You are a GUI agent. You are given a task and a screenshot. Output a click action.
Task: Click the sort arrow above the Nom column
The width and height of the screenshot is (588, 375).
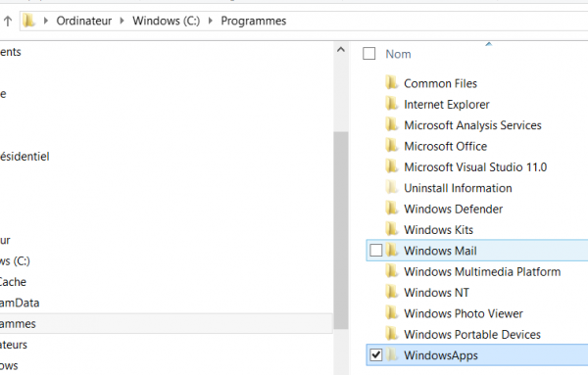[x=488, y=44]
